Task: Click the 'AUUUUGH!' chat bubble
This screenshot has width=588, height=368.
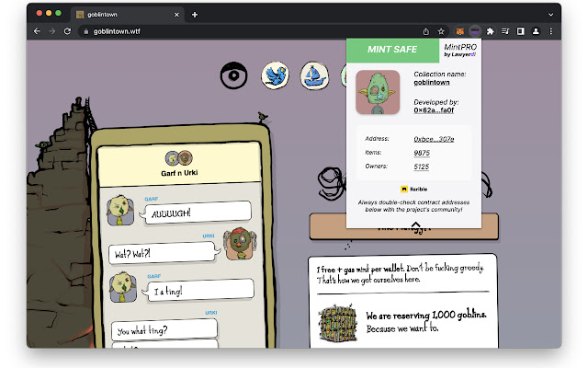Action: (x=198, y=213)
